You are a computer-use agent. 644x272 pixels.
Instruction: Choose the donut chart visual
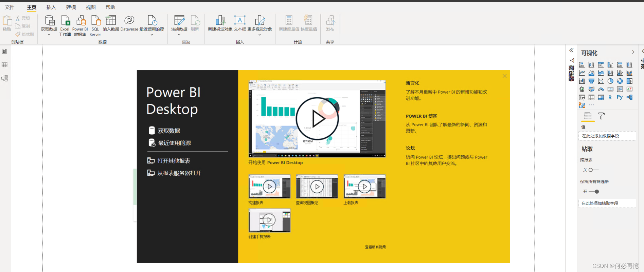pos(620,81)
